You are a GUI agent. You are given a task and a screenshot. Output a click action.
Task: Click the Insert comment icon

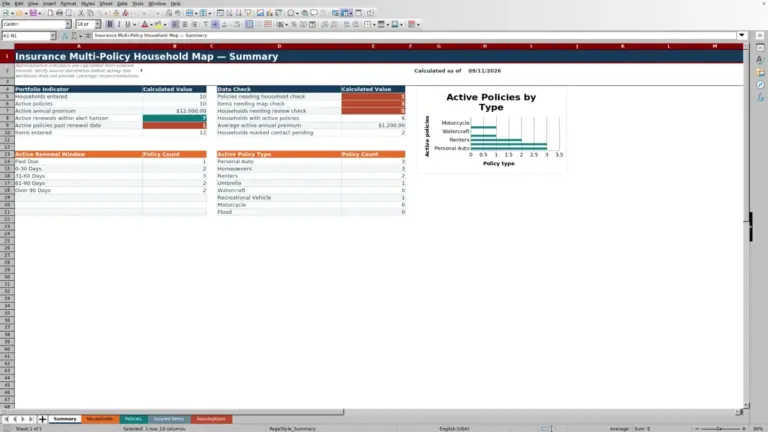coord(314,13)
